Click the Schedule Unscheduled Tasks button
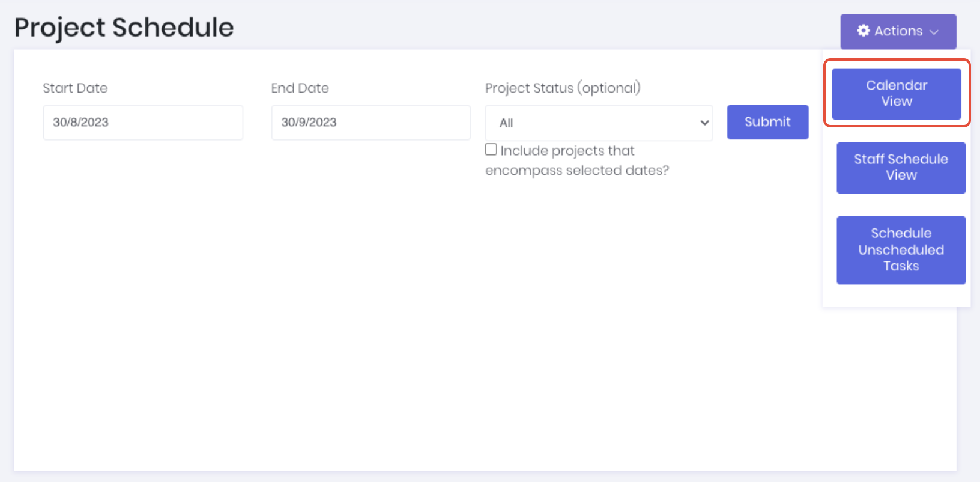This screenshot has height=482, width=980. pyautogui.click(x=901, y=250)
